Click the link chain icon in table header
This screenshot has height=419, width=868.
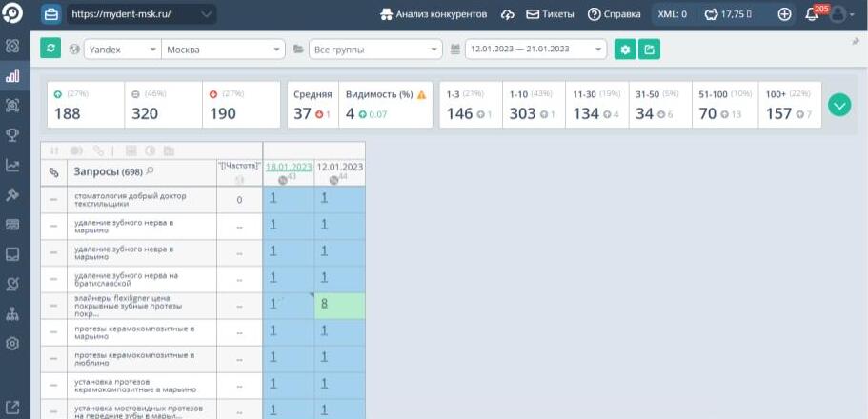click(53, 172)
